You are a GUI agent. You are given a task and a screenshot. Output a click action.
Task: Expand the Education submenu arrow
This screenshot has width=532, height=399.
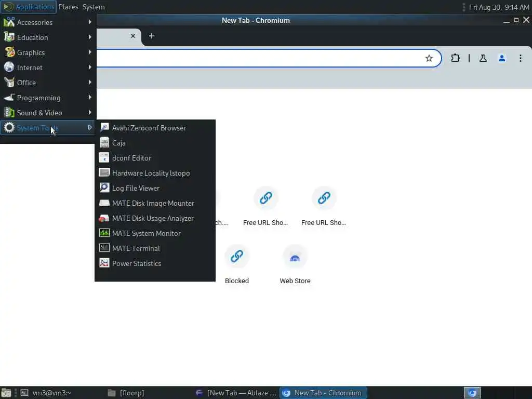90,37
